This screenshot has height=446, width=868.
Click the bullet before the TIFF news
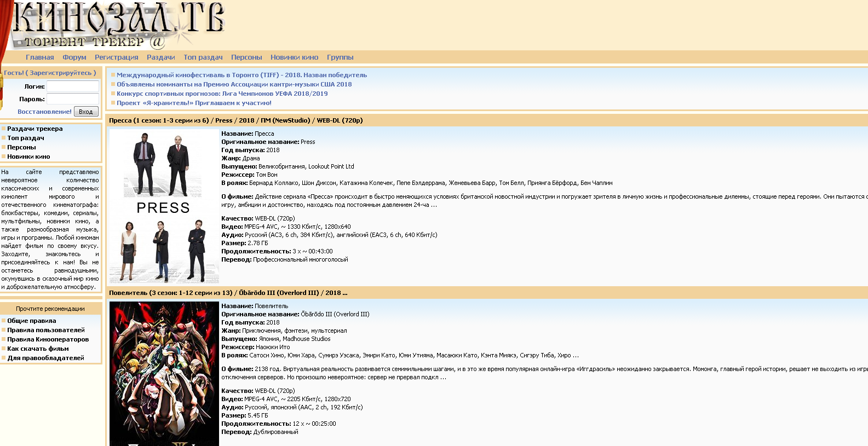(x=113, y=75)
